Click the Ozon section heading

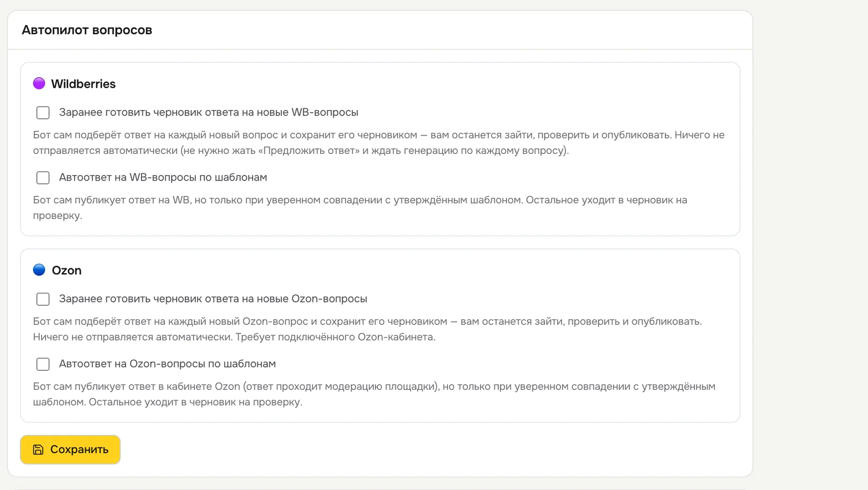pos(67,270)
